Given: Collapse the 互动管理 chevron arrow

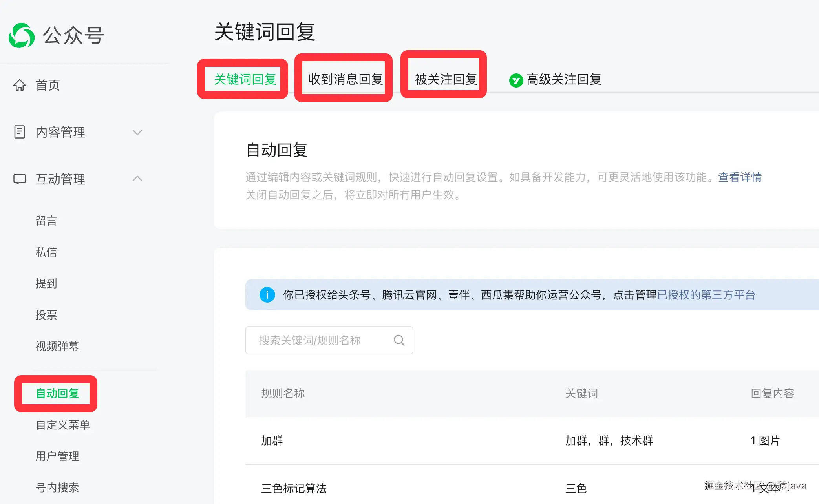Looking at the screenshot, I should tap(137, 179).
